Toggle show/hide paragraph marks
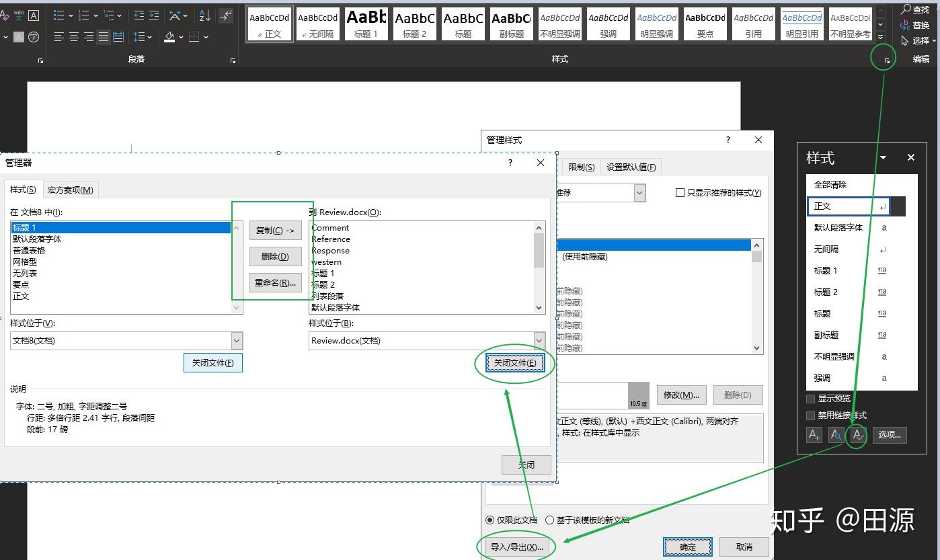This screenshot has height=560, width=940. tap(227, 15)
